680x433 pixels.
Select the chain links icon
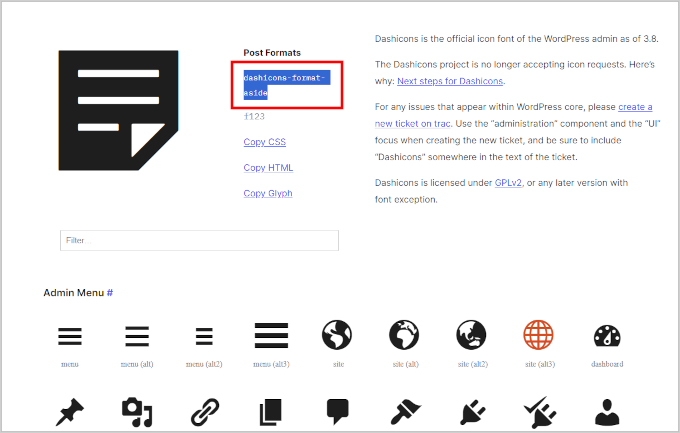coord(205,412)
